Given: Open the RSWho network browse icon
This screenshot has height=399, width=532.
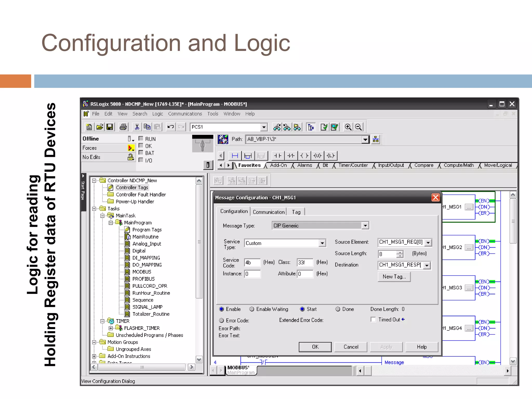Looking at the screenshot, I should pos(376,139).
